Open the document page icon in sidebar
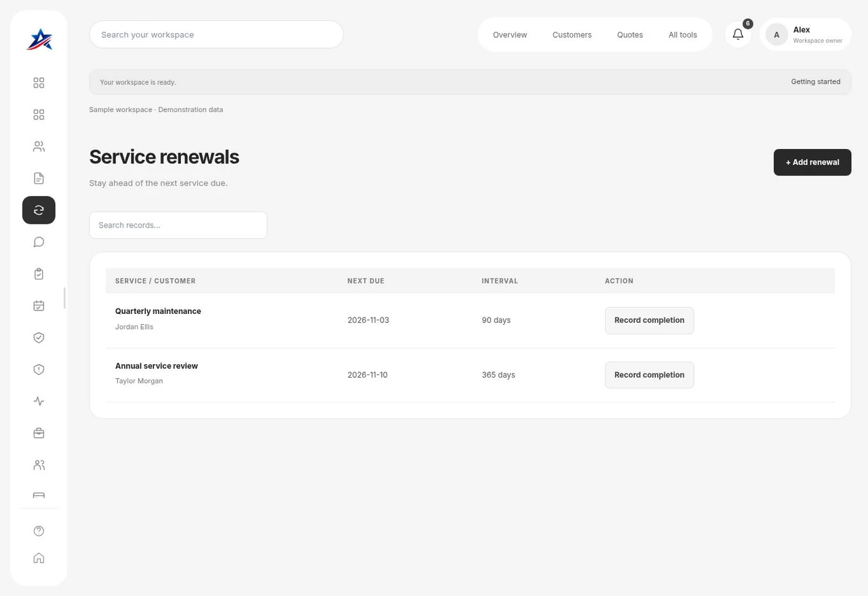The height and width of the screenshot is (596, 868). [x=39, y=178]
